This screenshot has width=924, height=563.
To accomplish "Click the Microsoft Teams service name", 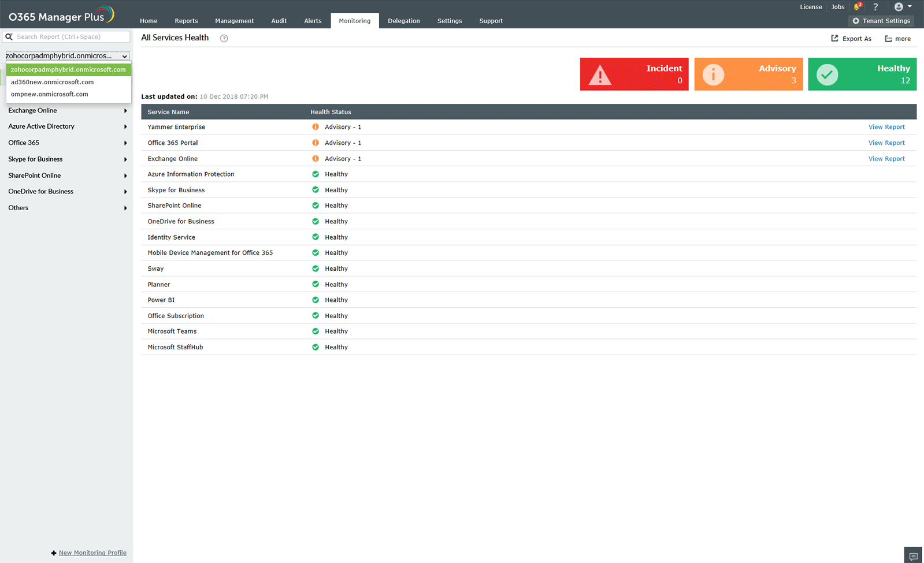I will tap(172, 331).
